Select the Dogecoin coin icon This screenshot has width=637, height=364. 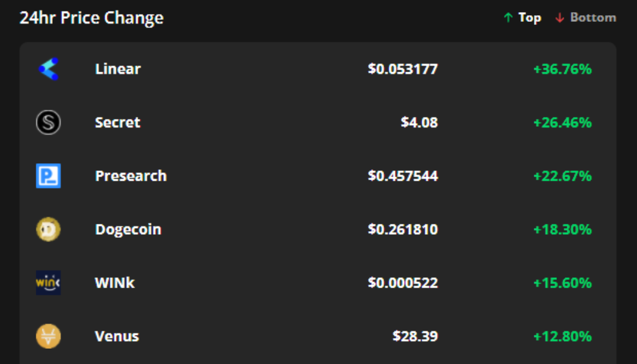(x=49, y=229)
